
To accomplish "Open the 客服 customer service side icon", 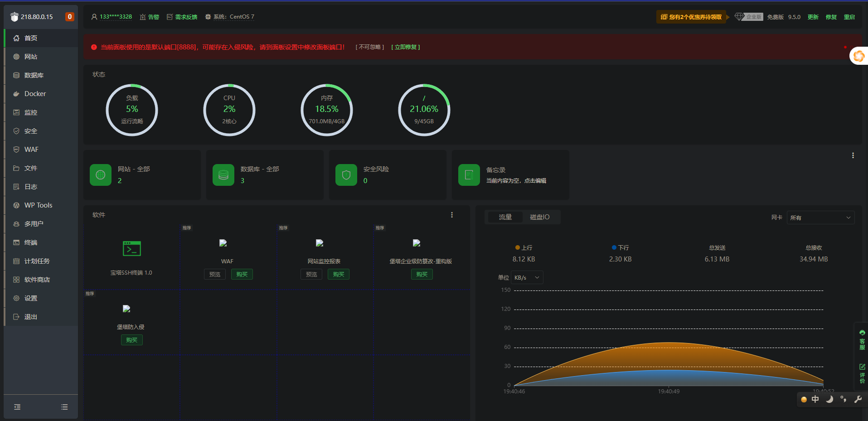I will click(862, 340).
